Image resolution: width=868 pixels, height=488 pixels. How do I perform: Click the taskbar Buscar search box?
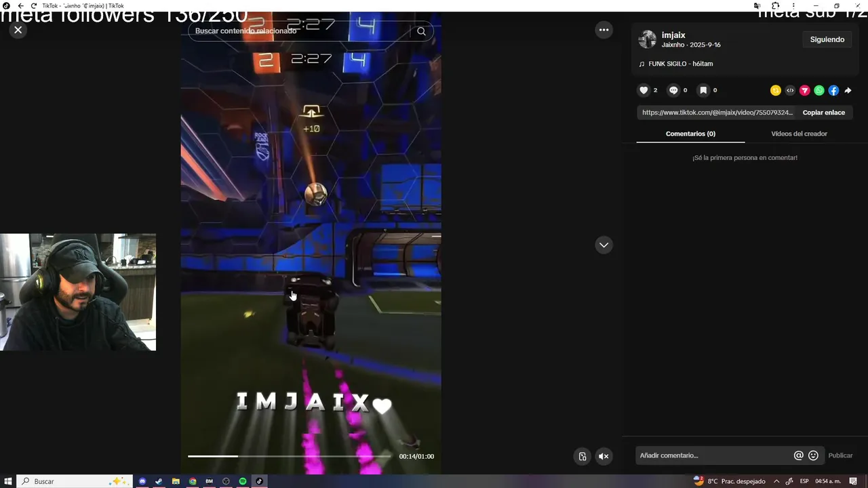(75, 481)
